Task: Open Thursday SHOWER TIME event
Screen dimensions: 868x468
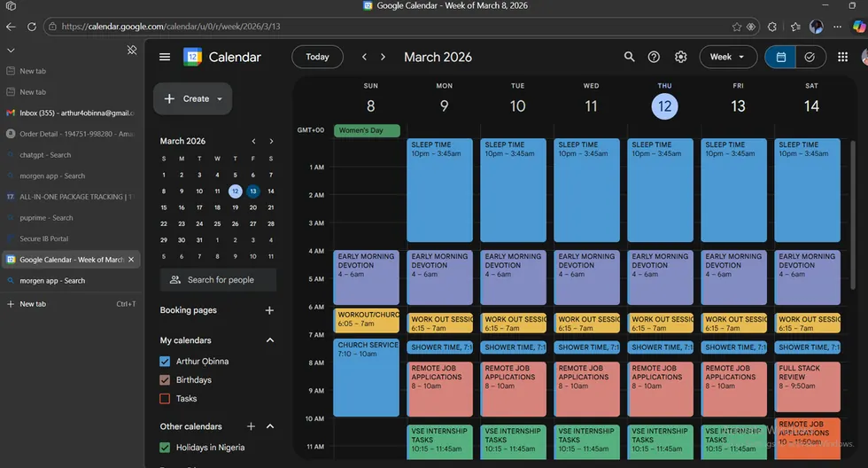Action: pos(660,347)
